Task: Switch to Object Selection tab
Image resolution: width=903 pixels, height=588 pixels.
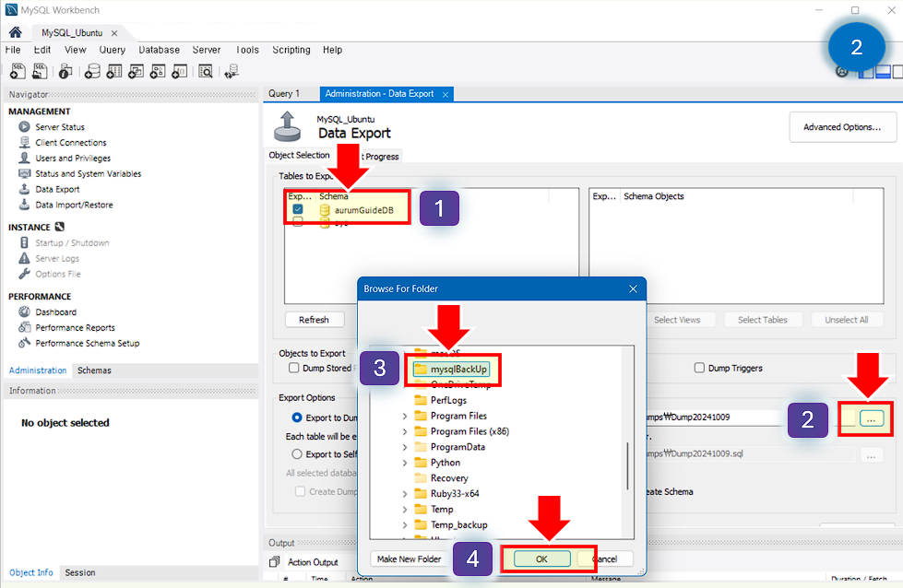Action: pyautogui.click(x=299, y=156)
